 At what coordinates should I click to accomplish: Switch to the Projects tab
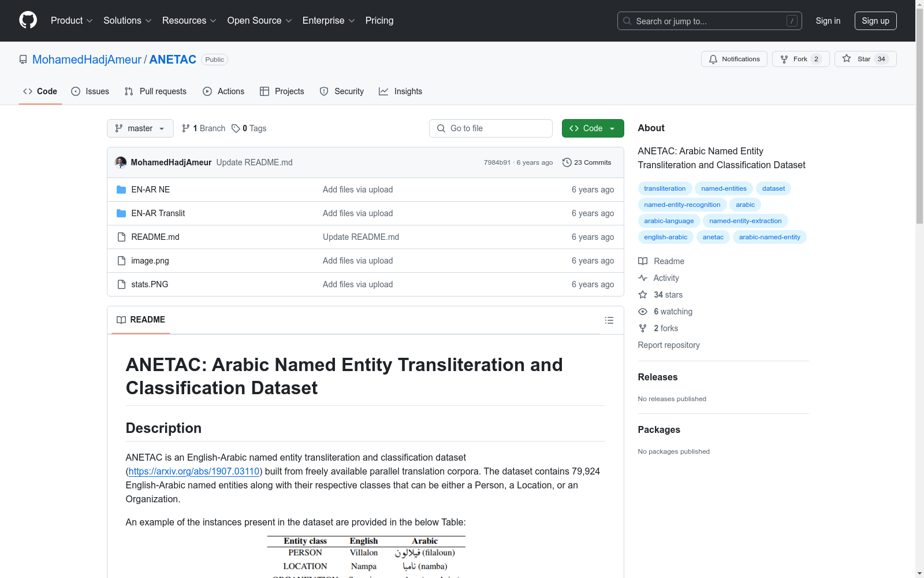pyautogui.click(x=282, y=91)
